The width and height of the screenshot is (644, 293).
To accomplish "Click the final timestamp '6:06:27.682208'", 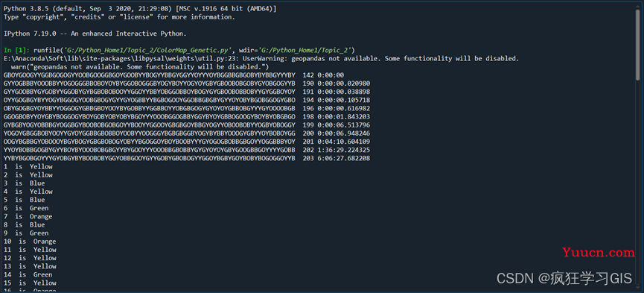I will click(344, 158).
